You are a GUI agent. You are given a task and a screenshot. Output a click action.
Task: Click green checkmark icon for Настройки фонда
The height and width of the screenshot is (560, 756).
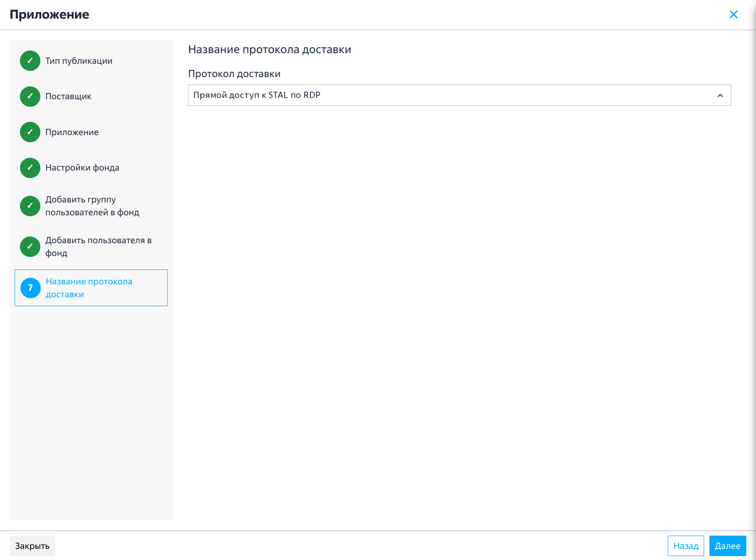[x=30, y=167]
